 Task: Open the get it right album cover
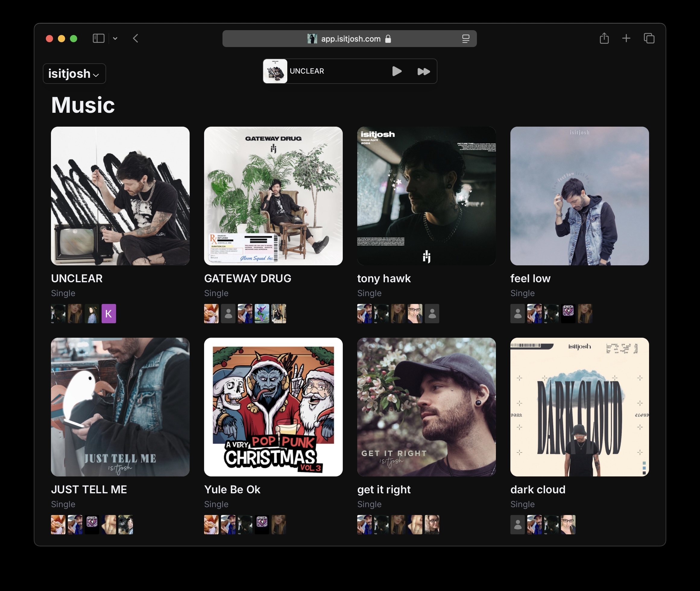426,407
